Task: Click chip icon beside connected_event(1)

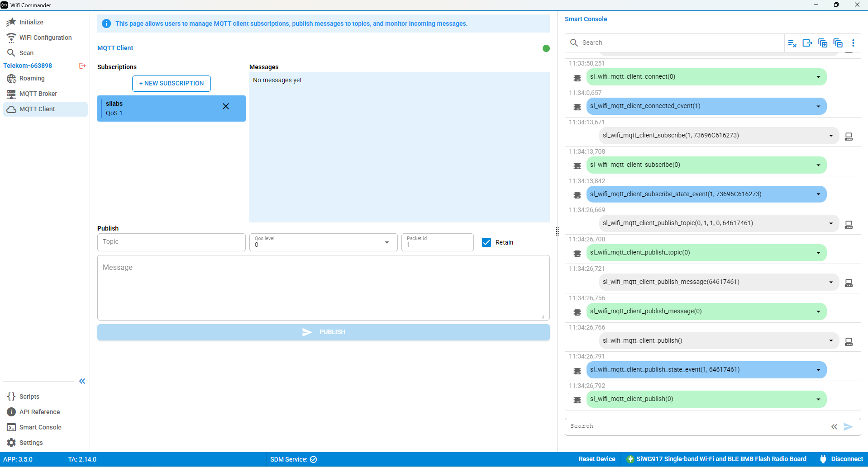Action: [x=577, y=107]
